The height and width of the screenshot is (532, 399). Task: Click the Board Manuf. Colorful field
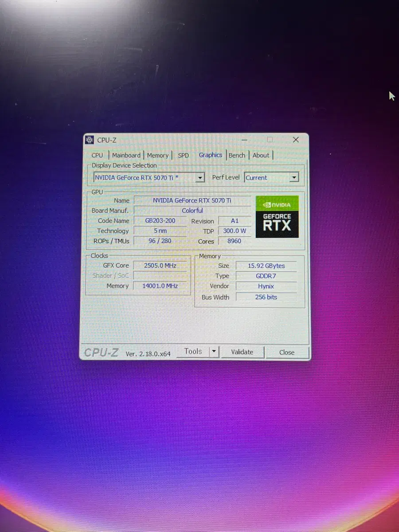(192, 211)
